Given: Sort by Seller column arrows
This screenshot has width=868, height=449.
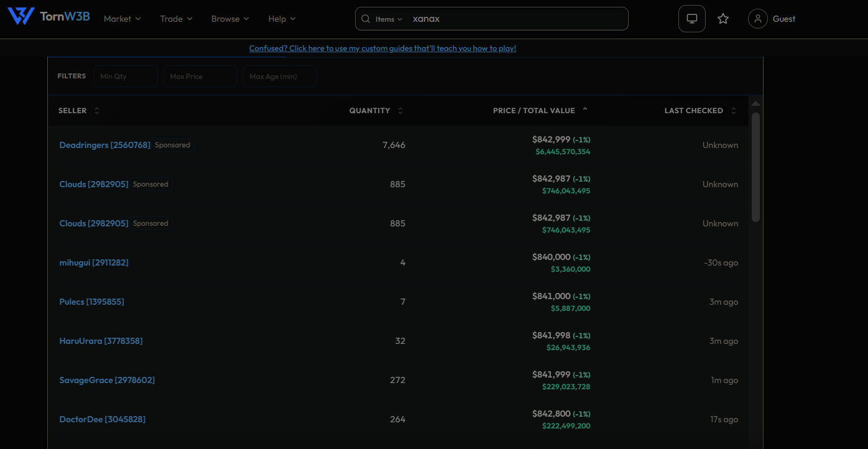Looking at the screenshot, I should pyautogui.click(x=97, y=111).
